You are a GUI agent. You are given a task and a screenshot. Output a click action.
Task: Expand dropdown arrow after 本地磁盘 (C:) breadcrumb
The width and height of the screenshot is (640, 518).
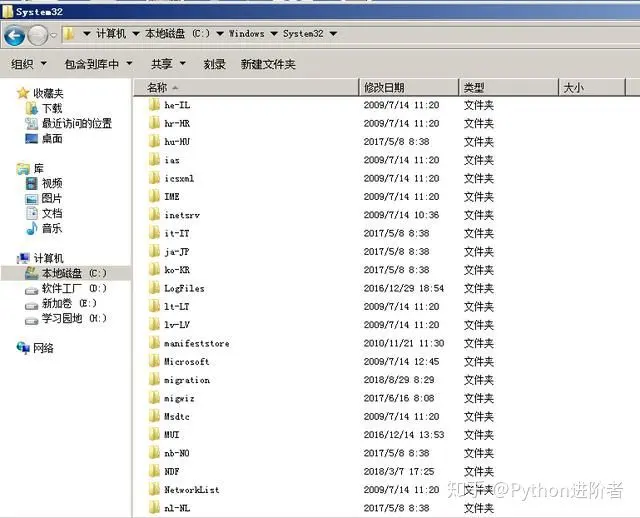[x=220, y=33]
